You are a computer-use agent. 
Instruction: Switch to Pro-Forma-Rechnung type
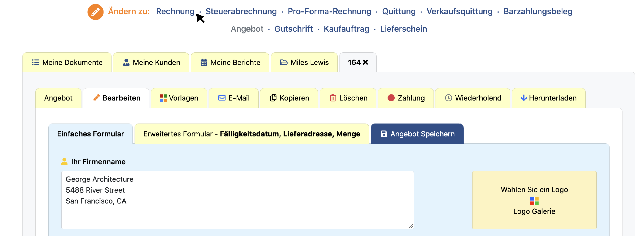click(x=329, y=11)
